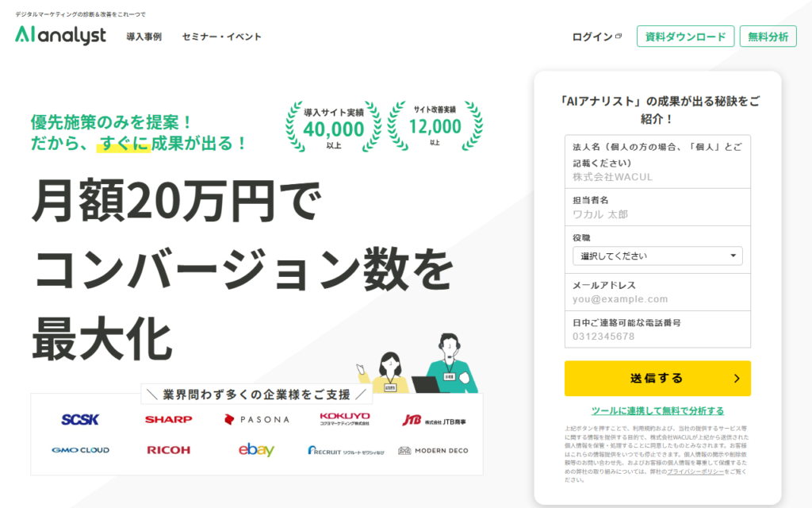Click the MODERN DECO logo
812x508 pixels.
(433, 450)
